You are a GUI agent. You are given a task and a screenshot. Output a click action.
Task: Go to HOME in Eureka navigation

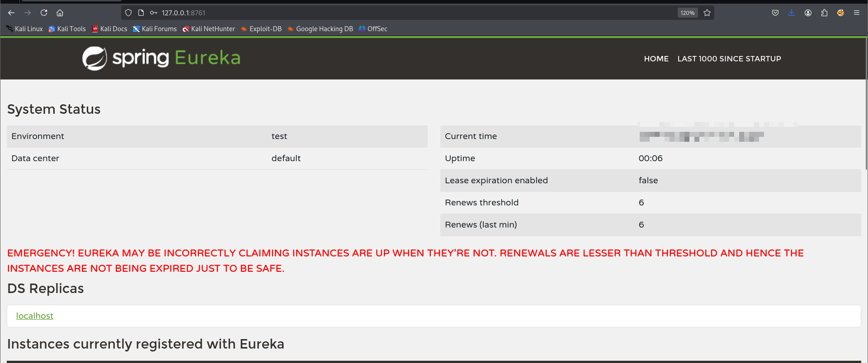click(656, 59)
